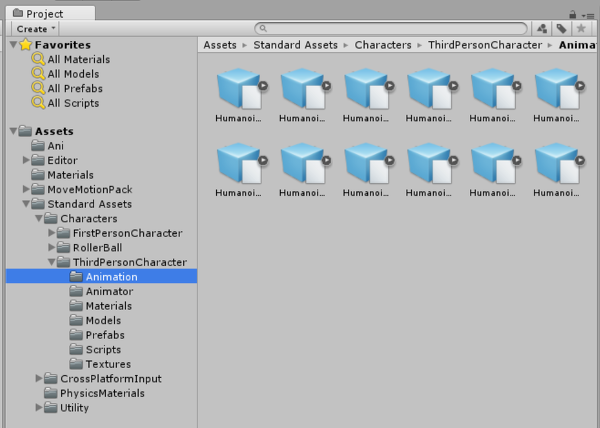Viewport: 600px width, 428px height.
Task: Expand the Editor folder arrow
Action: 26,160
